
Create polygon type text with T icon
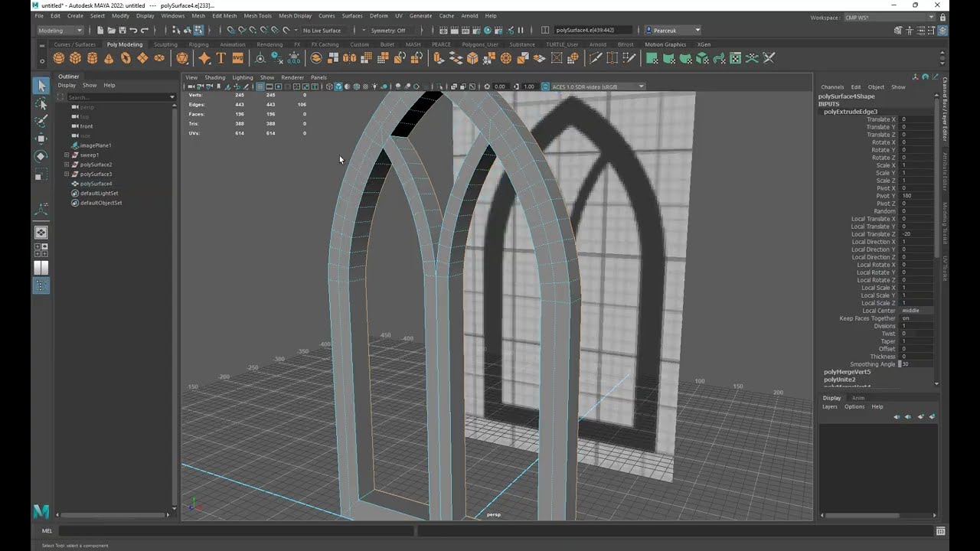click(x=221, y=58)
